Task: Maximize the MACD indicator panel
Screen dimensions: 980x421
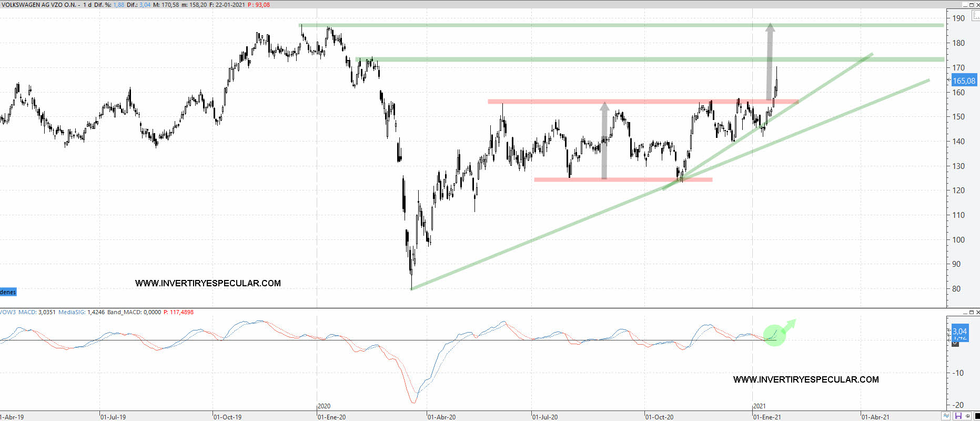Action: point(971,313)
